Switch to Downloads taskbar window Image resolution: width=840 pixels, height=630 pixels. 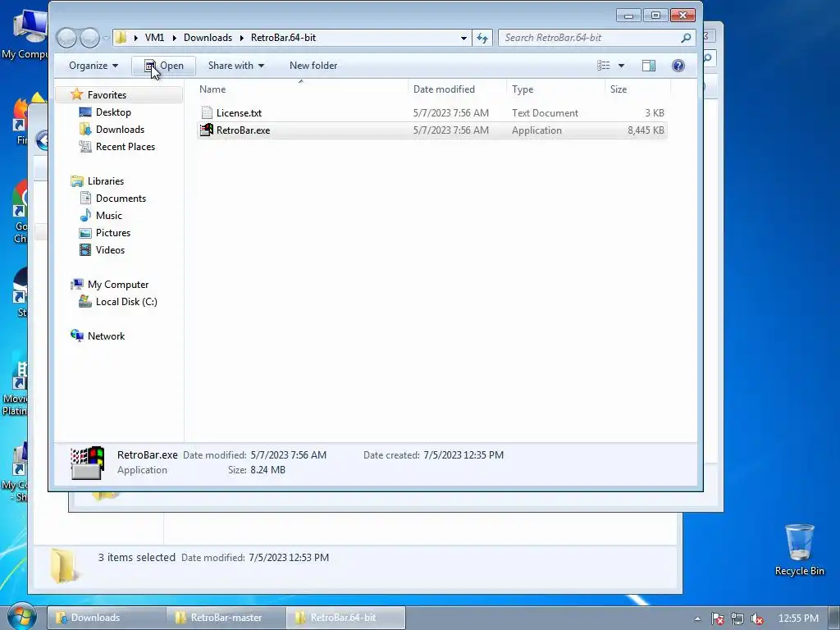[x=106, y=618]
